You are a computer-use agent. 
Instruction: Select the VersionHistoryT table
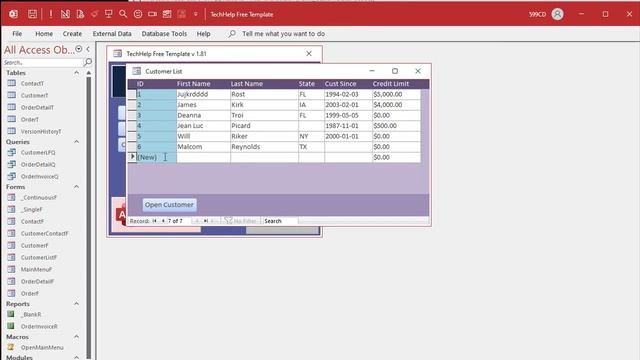[x=41, y=131]
